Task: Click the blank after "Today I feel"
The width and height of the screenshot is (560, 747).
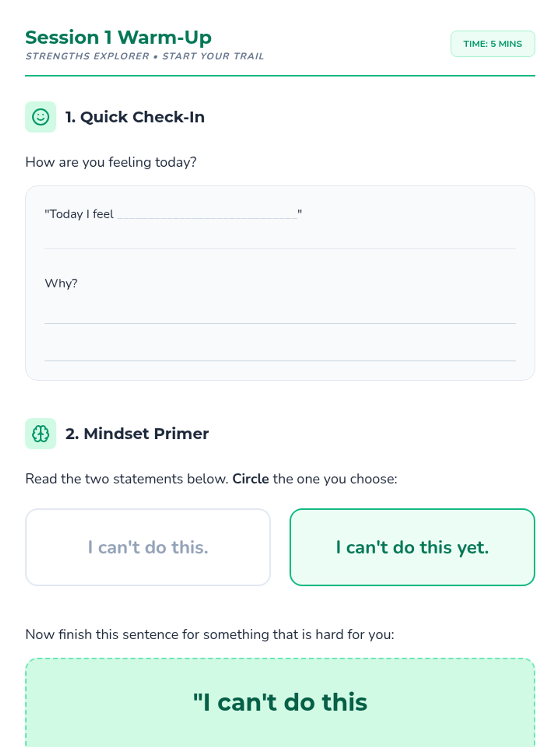Action: (207, 214)
